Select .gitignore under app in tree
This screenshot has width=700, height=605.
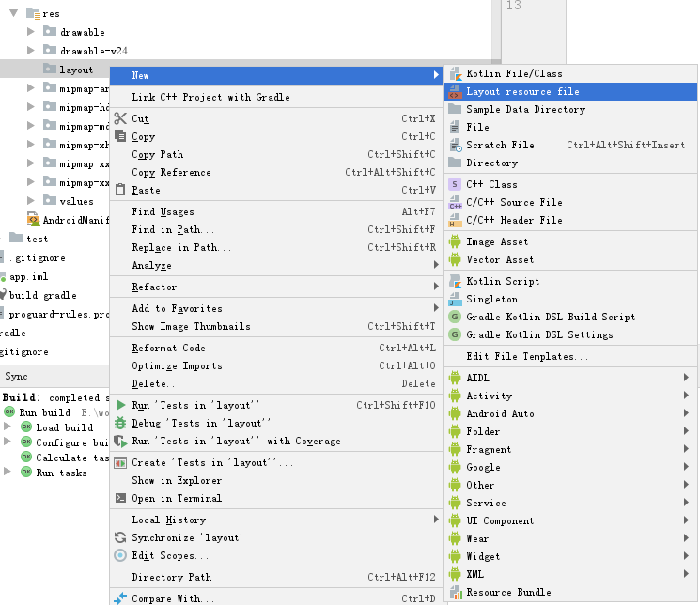click(38, 257)
